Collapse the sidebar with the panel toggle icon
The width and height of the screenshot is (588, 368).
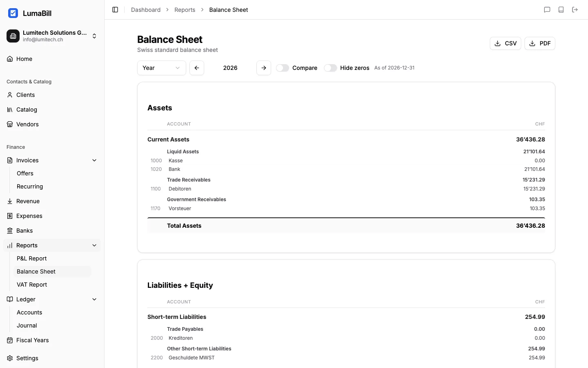click(115, 9)
